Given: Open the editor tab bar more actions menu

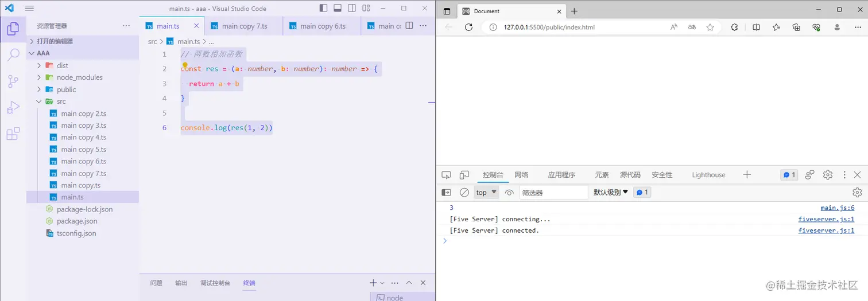Looking at the screenshot, I should tap(423, 26).
